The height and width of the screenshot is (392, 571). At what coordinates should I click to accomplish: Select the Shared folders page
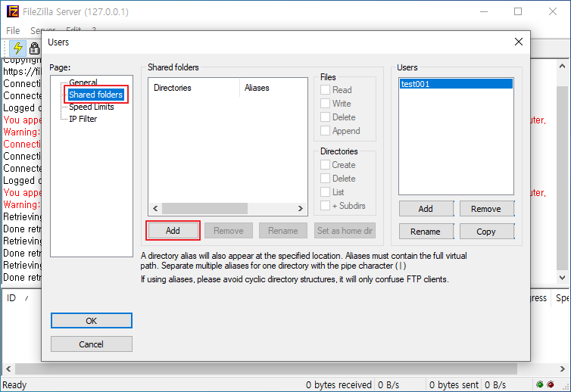pos(95,95)
